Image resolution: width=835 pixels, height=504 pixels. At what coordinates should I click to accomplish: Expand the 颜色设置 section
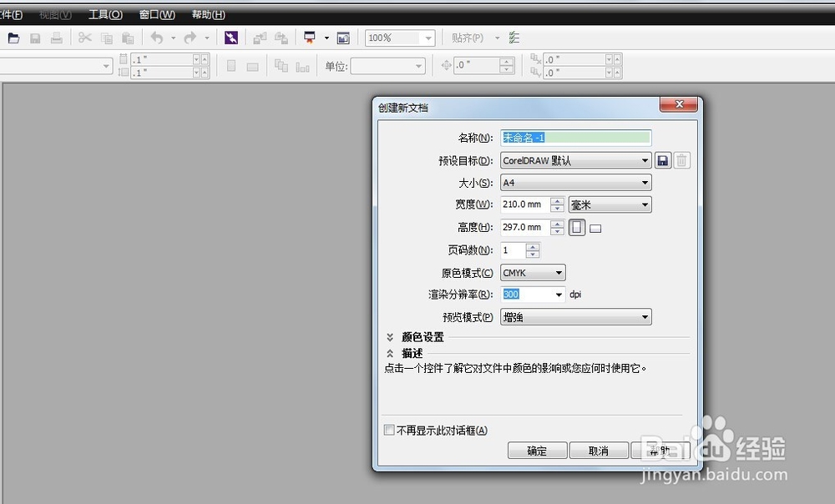(x=390, y=337)
